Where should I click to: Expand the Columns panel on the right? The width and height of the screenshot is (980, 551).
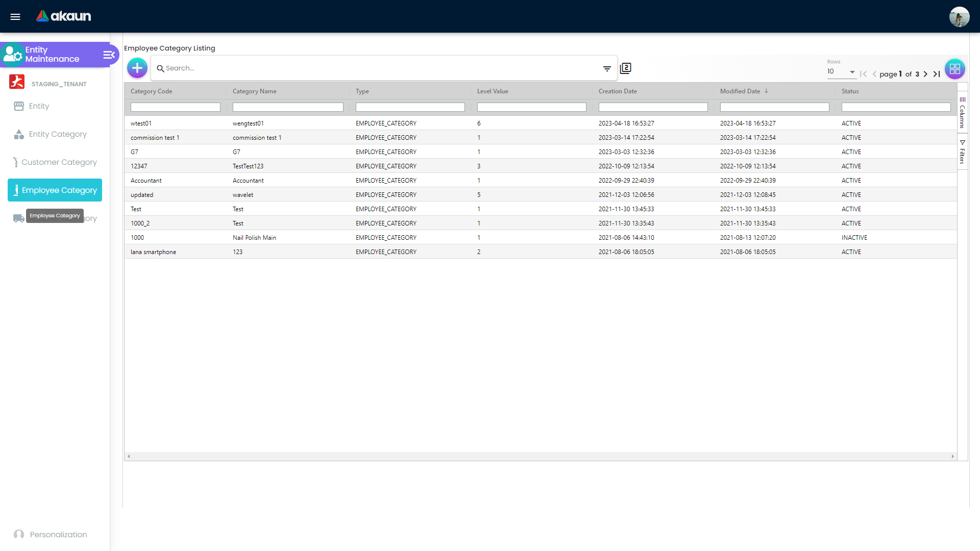coord(963,113)
